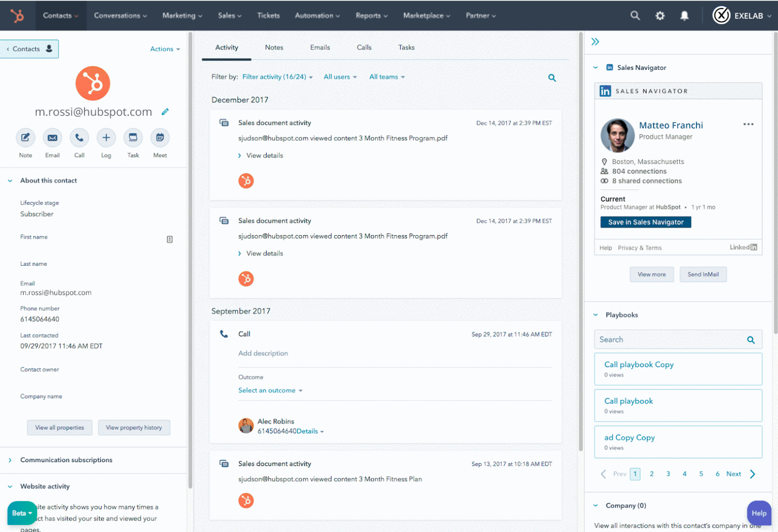Click the First name field details icon
The height and width of the screenshot is (532, 778).
tap(169, 239)
